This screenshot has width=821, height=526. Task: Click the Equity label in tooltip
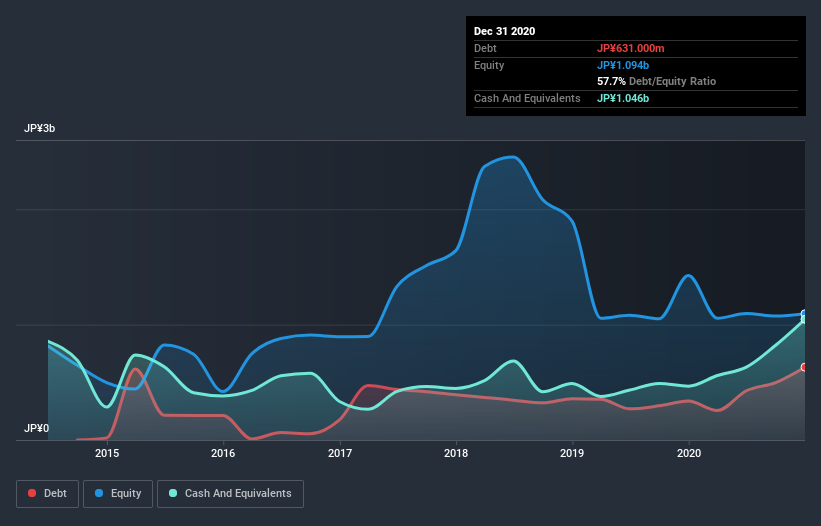pyautogui.click(x=489, y=65)
